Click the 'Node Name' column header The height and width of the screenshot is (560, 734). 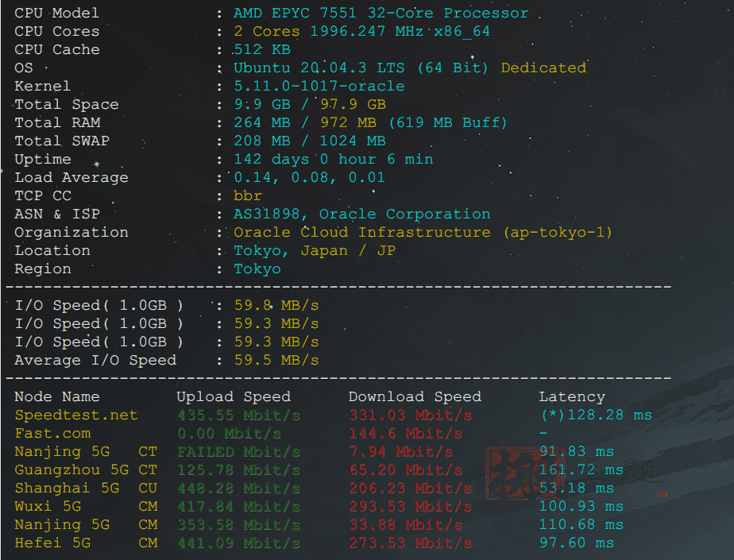click(57, 396)
